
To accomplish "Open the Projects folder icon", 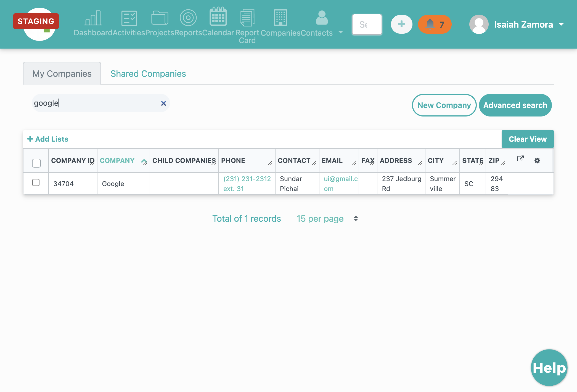I will (160, 18).
